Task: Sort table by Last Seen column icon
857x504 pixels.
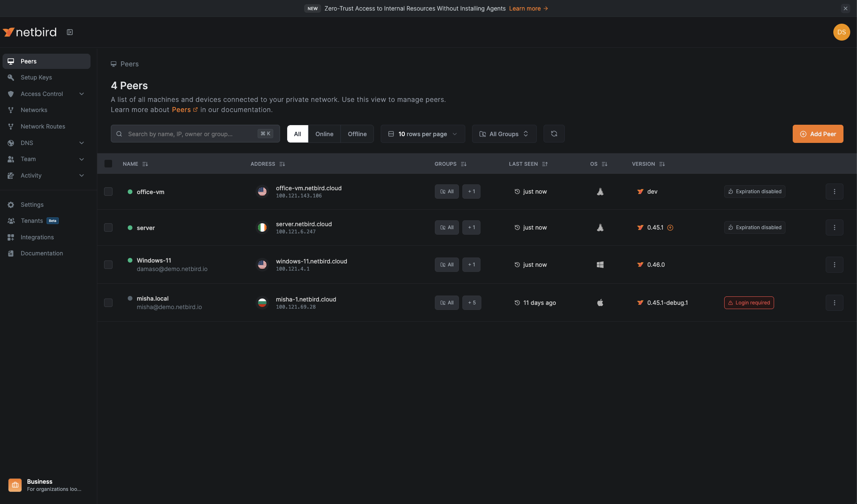Action: (x=545, y=164)
